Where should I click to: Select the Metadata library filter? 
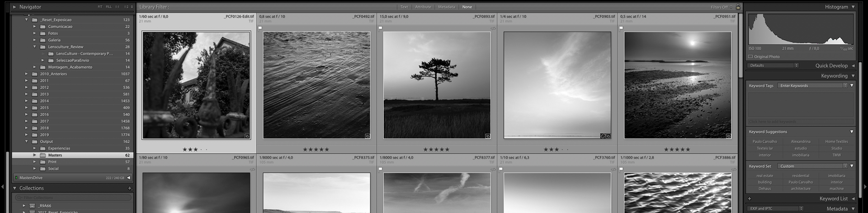point(446,7)
